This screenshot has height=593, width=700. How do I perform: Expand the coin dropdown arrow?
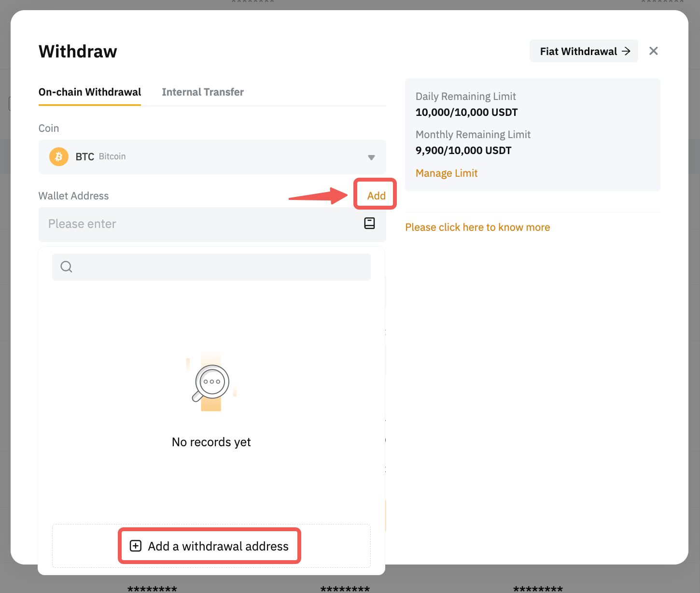[371, 157]
